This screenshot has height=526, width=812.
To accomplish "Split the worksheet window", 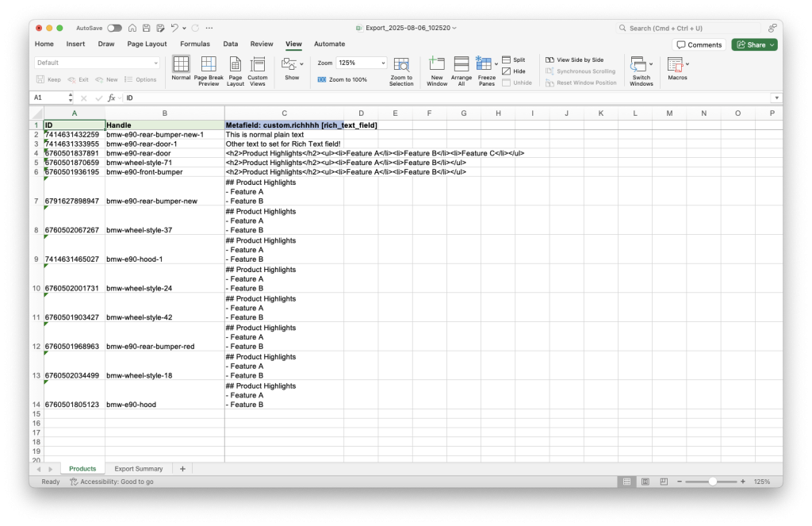I will (x=515, y=59).
